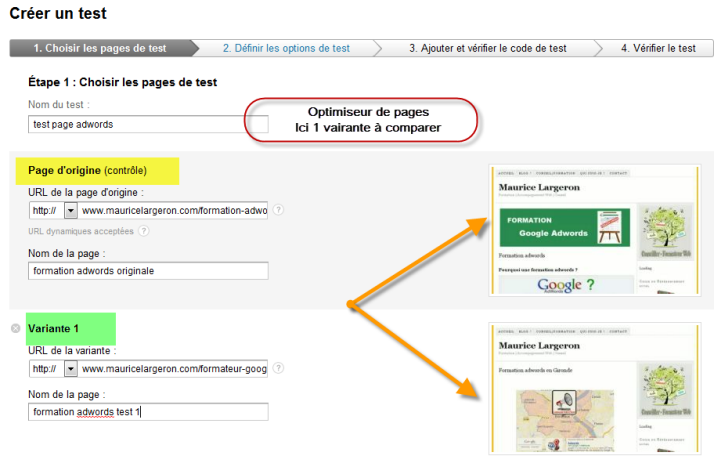Click the 'Page d'origine (contrôle)' heading
722x458 pixels.
(87, 171)
